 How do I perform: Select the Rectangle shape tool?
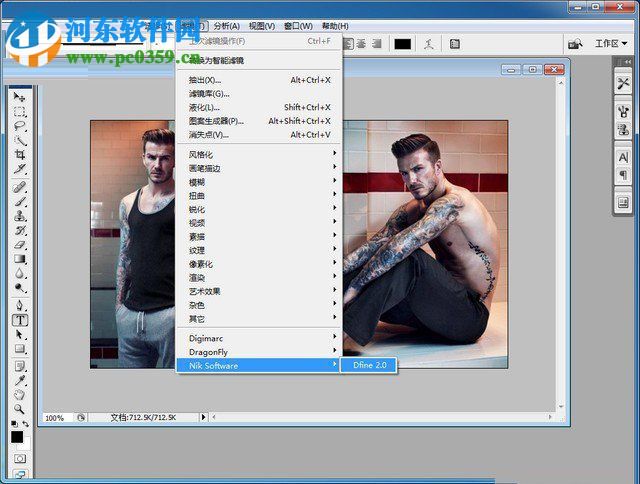pos(19,349)
